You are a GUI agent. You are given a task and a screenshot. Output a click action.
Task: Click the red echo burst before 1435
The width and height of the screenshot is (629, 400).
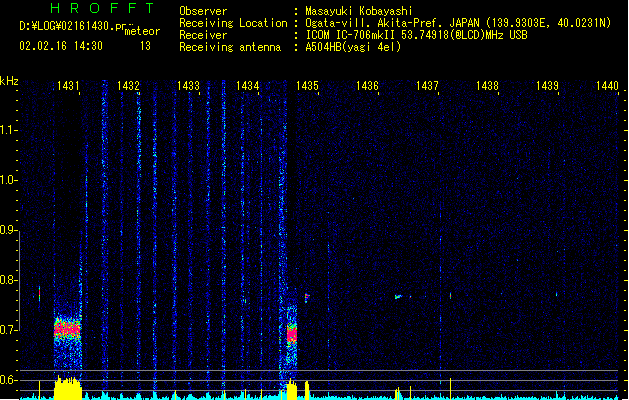[x=292, y=333]
